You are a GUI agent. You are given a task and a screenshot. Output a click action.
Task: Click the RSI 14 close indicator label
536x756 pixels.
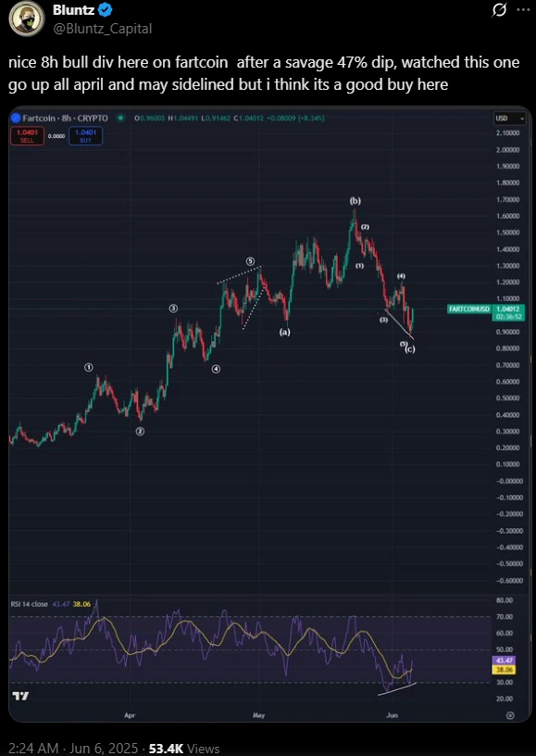(30, 604)
